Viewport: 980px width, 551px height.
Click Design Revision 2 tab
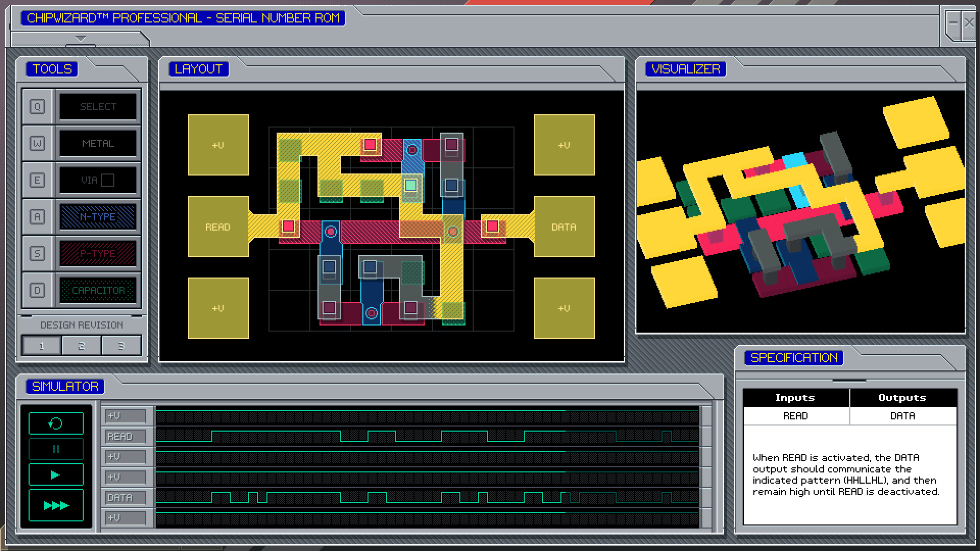pyautogui.click(x=82, y=345)
